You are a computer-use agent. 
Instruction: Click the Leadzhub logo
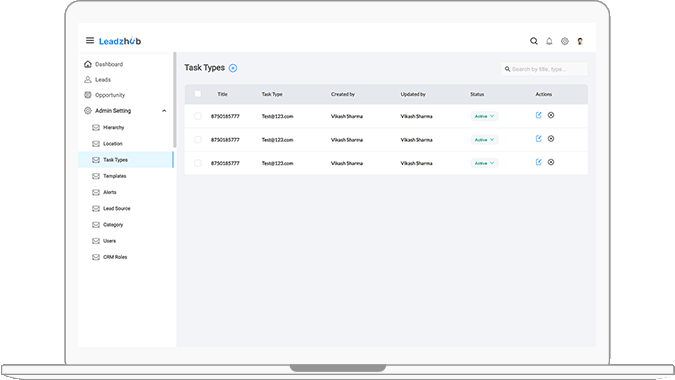pyautogui.click(x=120, y=41)
